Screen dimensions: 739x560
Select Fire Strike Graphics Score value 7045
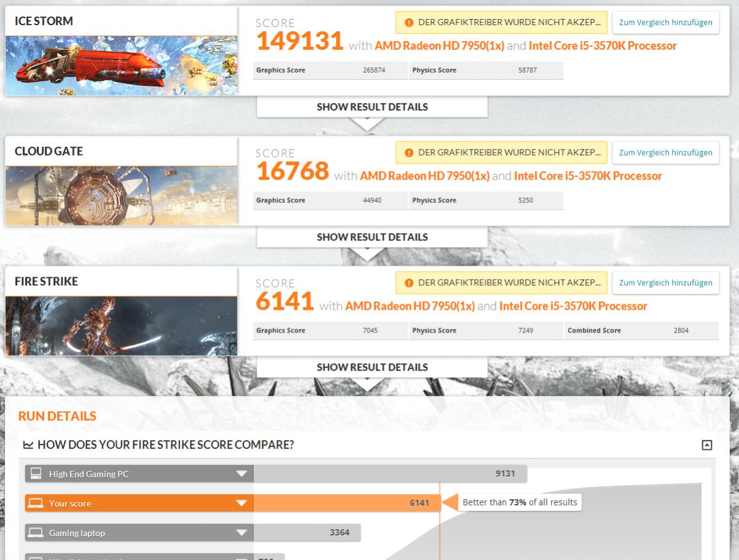click(370, 331)
